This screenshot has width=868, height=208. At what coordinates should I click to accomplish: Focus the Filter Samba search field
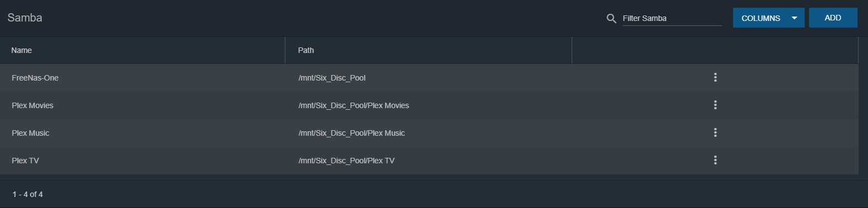[x=672, y=18]
